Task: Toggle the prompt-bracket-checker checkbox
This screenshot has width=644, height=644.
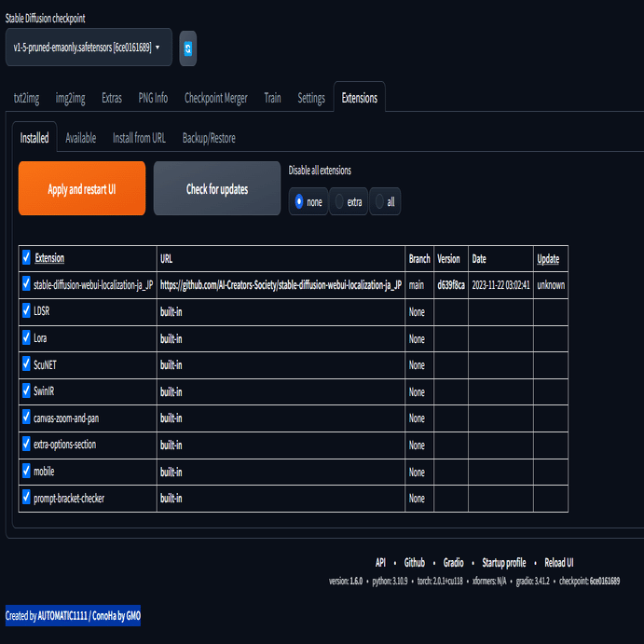Action: pos(26,497)
